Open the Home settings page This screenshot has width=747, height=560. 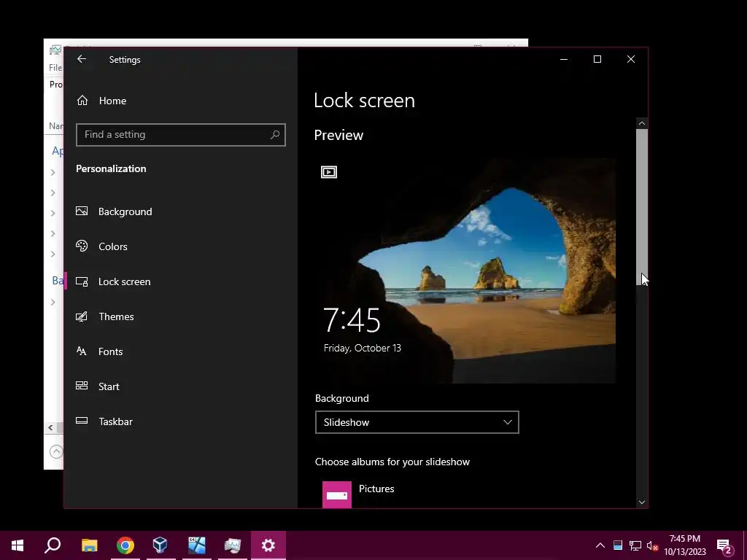(x=101, y=101)
